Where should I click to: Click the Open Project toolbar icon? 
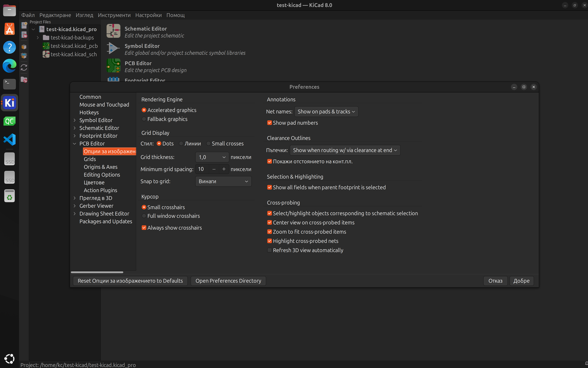[24, 35]
